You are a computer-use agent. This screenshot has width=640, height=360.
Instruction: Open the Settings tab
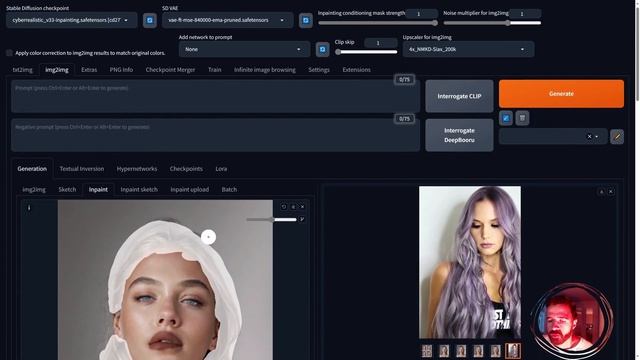(319, 70)
